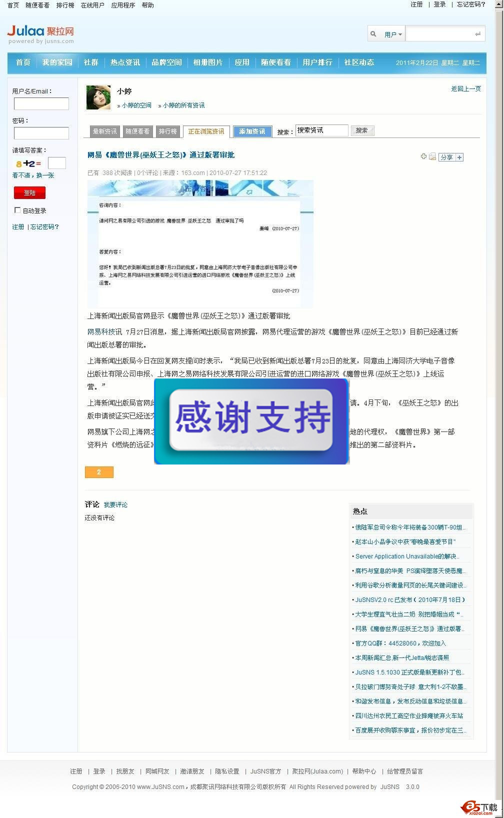
Task: Open 品牌空间 in the navigation bar
Action: (167, 62)
